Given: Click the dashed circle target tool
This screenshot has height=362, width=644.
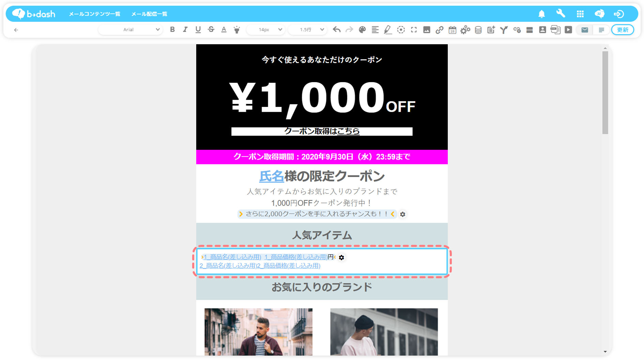Looking at the screenshot, I should coord(401,30).
